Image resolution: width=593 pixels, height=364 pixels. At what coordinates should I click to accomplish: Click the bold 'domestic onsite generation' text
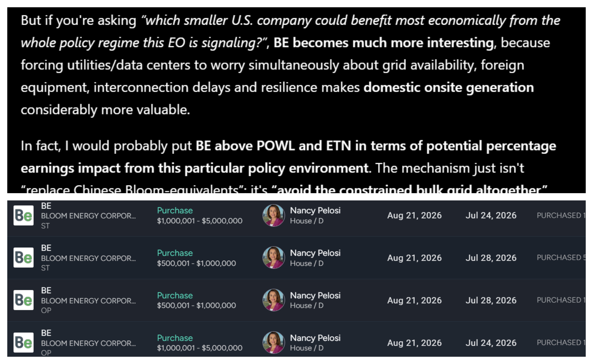pyautogui.click(x=449, y=87)
